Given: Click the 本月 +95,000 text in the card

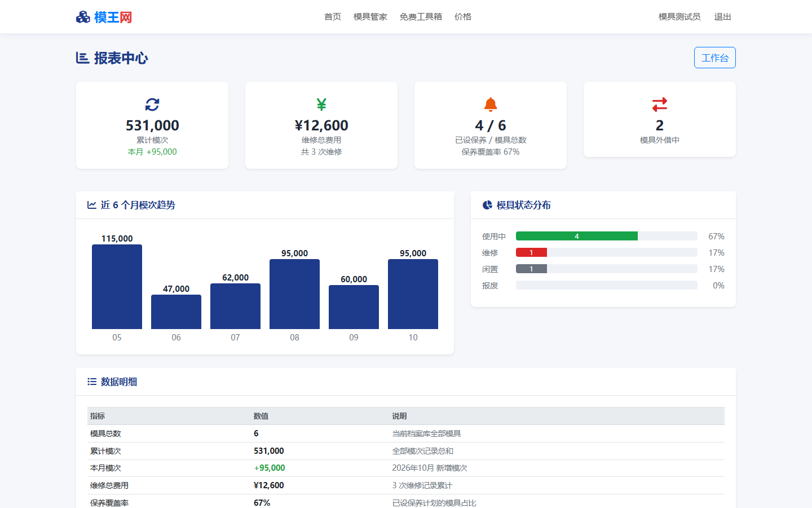Looking at the screenshot, I should tap(152, 152).
